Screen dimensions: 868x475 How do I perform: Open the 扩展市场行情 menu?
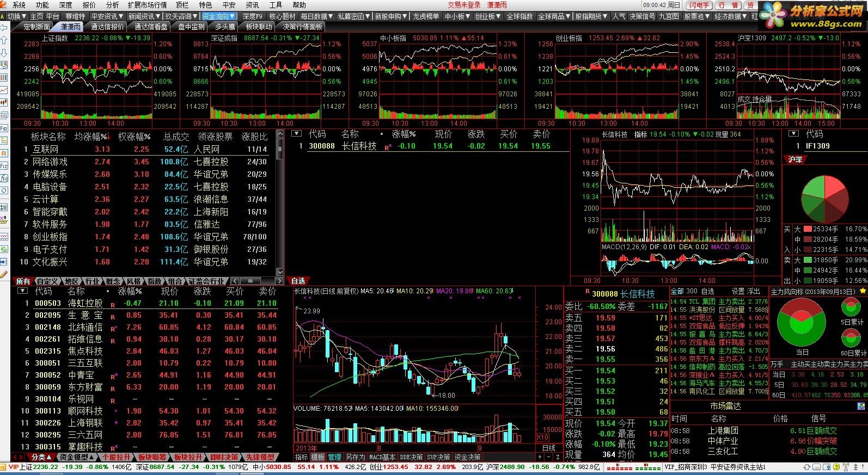(147, 5)
